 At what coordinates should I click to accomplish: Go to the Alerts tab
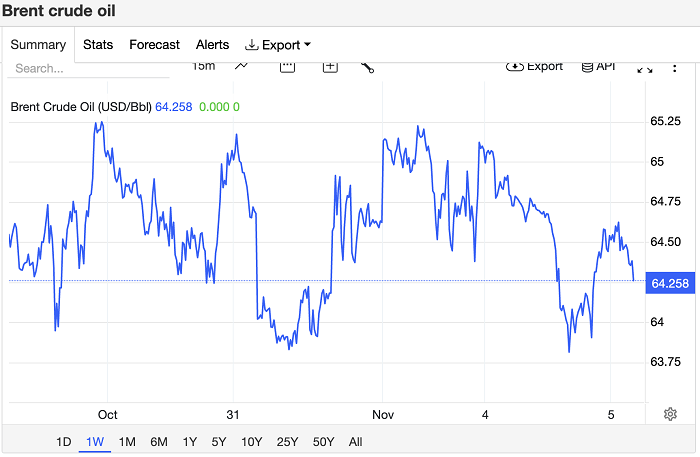pyautogui.click(x=212, y=45)
